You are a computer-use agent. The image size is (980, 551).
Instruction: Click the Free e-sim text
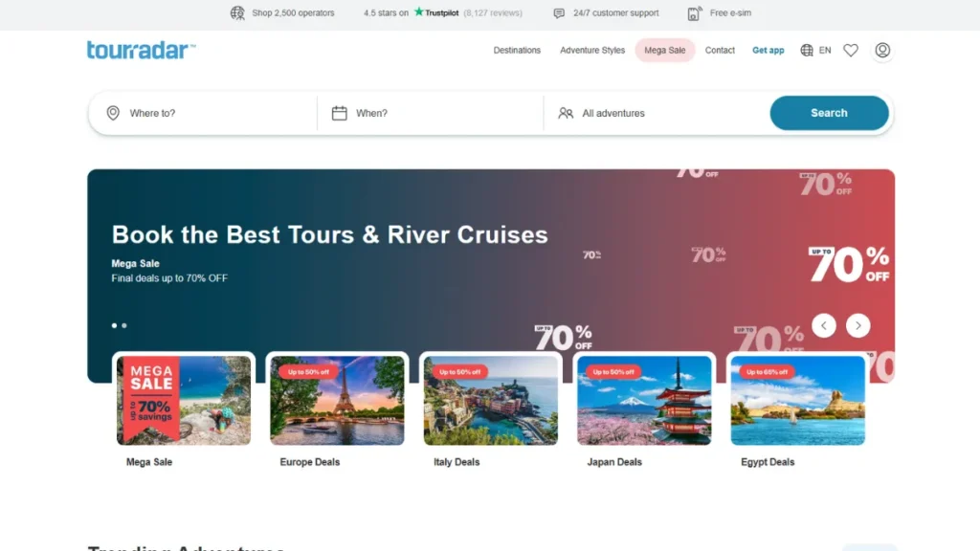tap(730, 13)
